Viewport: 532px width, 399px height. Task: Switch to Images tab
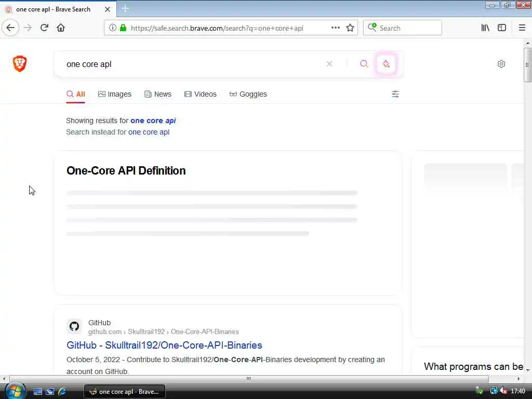115,94
